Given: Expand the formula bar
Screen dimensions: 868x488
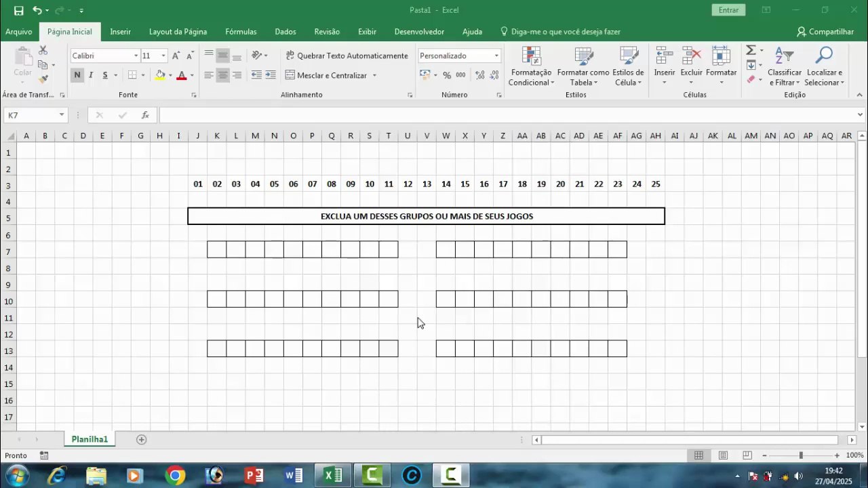Looking at the screenshot, I should pyautogui.click(x=861, y=115).
